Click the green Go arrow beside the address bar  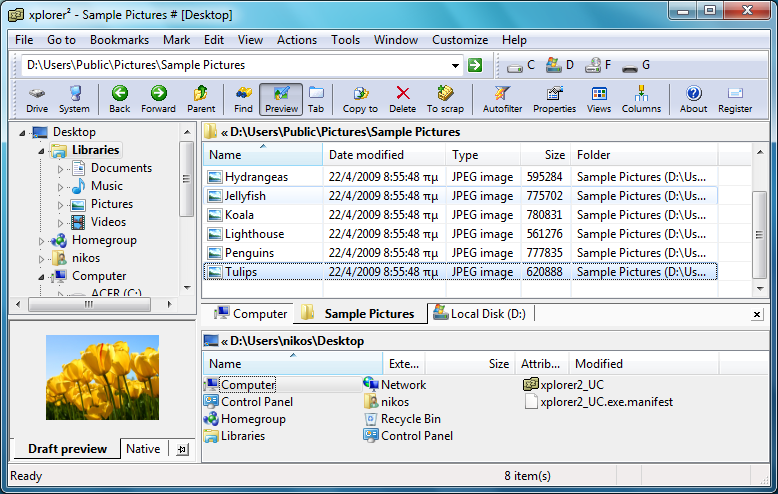pyautogui.click(x=475, y=65)
